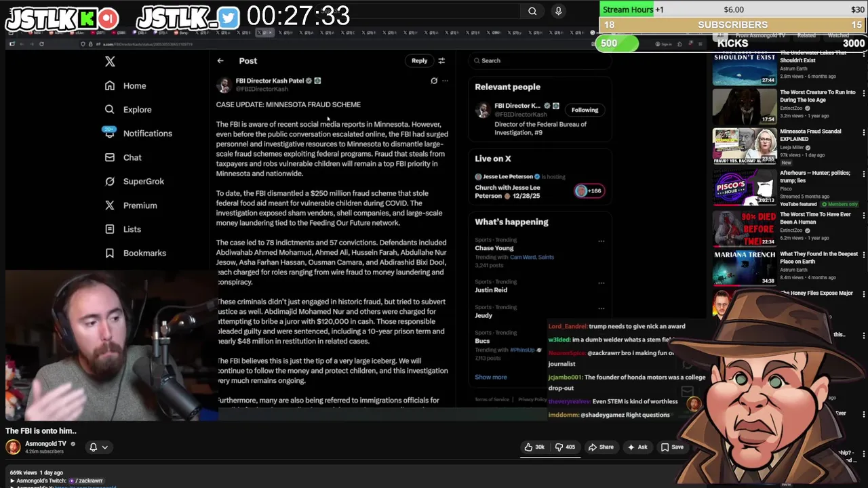This screenshot has width=868, height=488.
Task: Open more options for Chase Young trend
Action: [x=601, y=241]
